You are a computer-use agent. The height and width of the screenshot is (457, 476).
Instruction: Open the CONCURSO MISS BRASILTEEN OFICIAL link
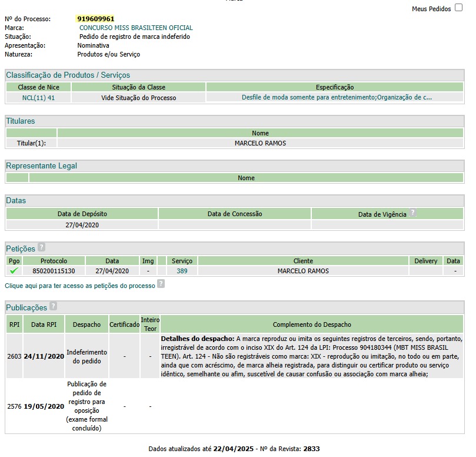(x=136, y=28)
